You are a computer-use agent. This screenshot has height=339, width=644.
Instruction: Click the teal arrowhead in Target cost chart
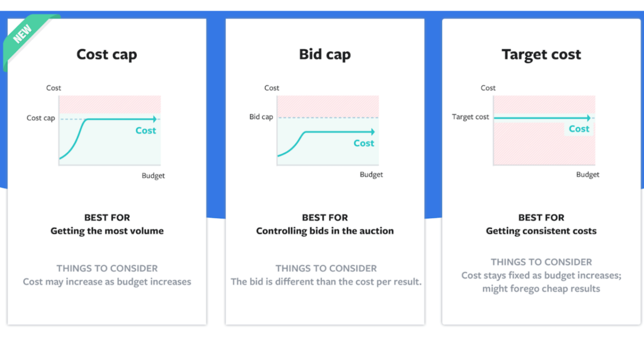coord(588,118)
